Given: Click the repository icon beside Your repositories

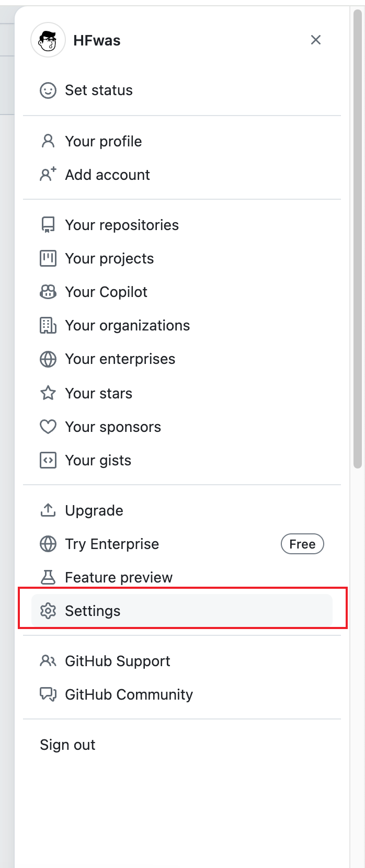Looking at the screenshot, I should [x=48, y=225].
